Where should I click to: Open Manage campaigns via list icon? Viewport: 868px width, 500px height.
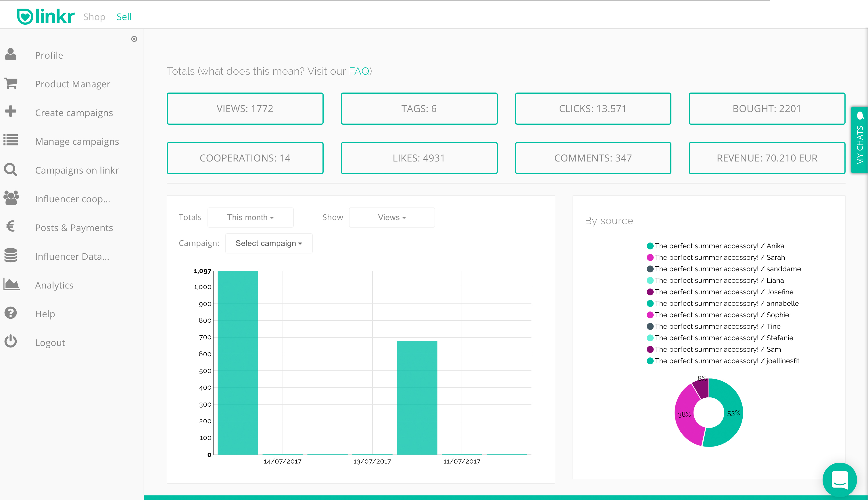[x=11, y=141]
